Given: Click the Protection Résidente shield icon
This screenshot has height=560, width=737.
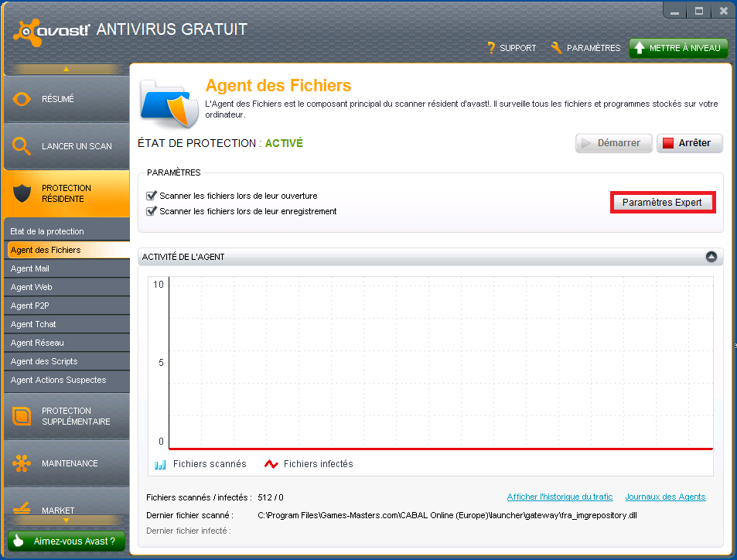Looking at the screenshot, I should click(22, 193).
